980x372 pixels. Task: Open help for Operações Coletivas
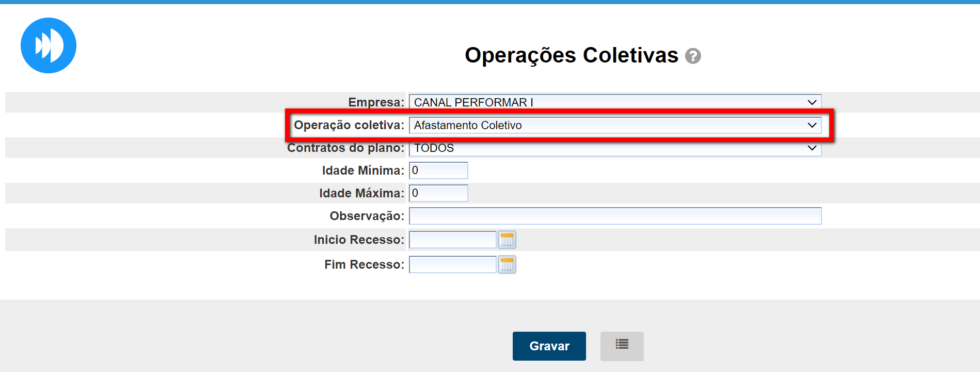pos(693,56)
